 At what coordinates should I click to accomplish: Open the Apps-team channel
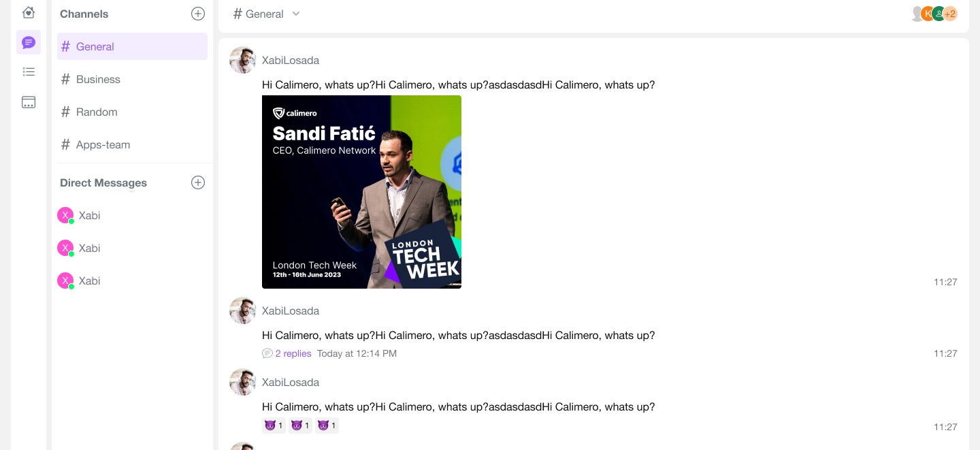click(x=103, y=144)
